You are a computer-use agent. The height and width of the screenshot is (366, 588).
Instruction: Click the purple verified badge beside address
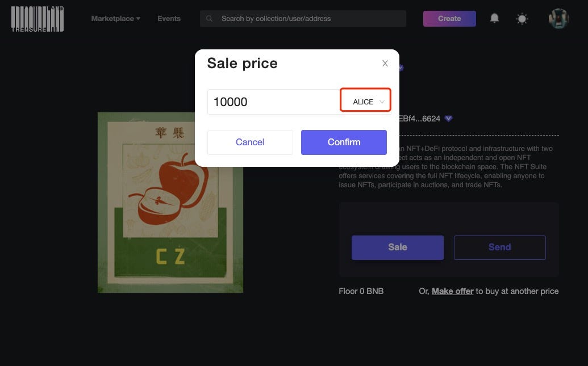pos(448,119)
